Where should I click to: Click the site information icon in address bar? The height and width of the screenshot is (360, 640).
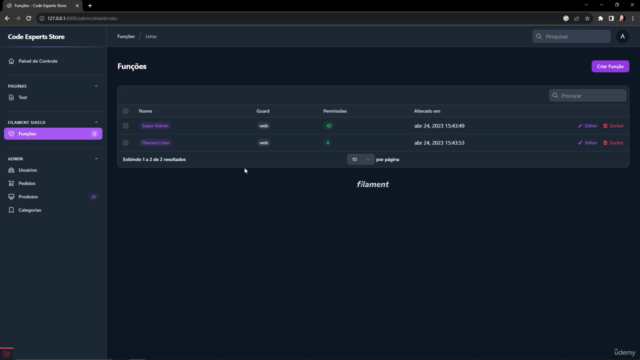(x=42, y=18)
